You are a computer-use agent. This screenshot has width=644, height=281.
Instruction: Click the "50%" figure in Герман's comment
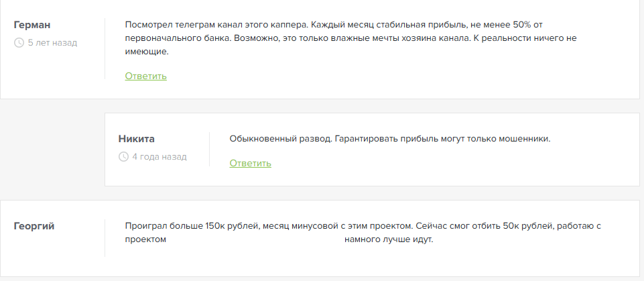coord(522,25)
